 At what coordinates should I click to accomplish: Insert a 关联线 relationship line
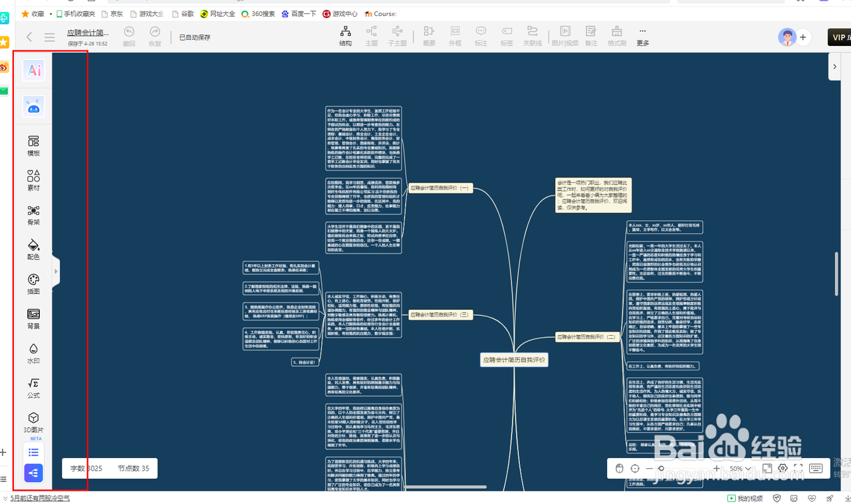[533, 37]
